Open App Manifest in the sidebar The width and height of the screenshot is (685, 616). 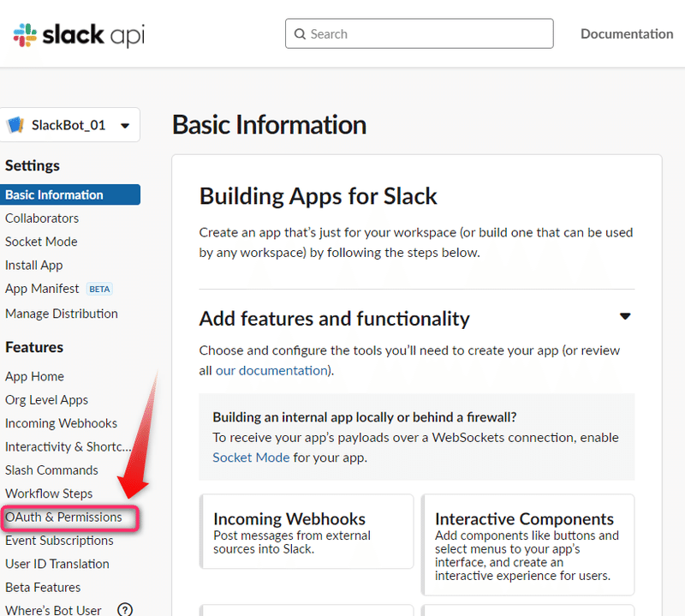click(42, 289)
